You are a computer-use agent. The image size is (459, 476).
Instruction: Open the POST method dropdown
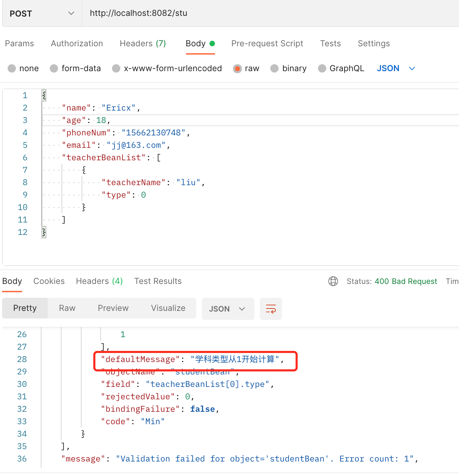[42, 13]
